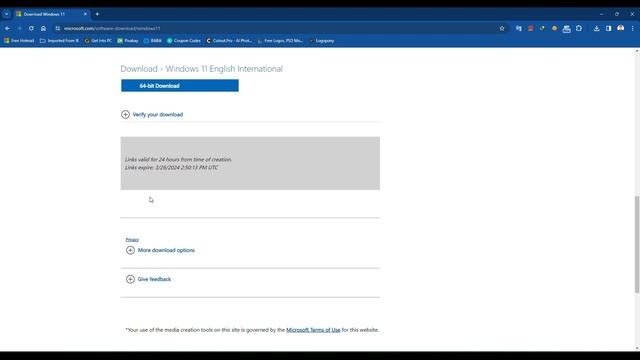Open the Get Into PC bookmark
Viewport: 640px width, 360px height.
tap(98, 41)
